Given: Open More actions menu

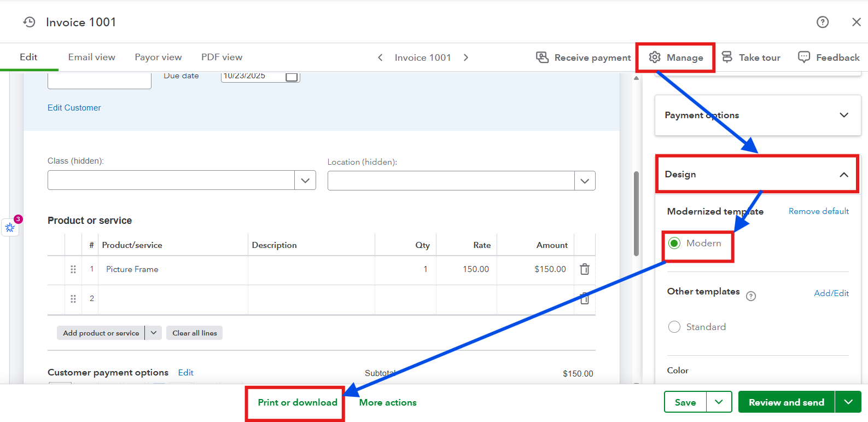Looking at the screenshot, I should pyautogui.click(x=388, y=402).
